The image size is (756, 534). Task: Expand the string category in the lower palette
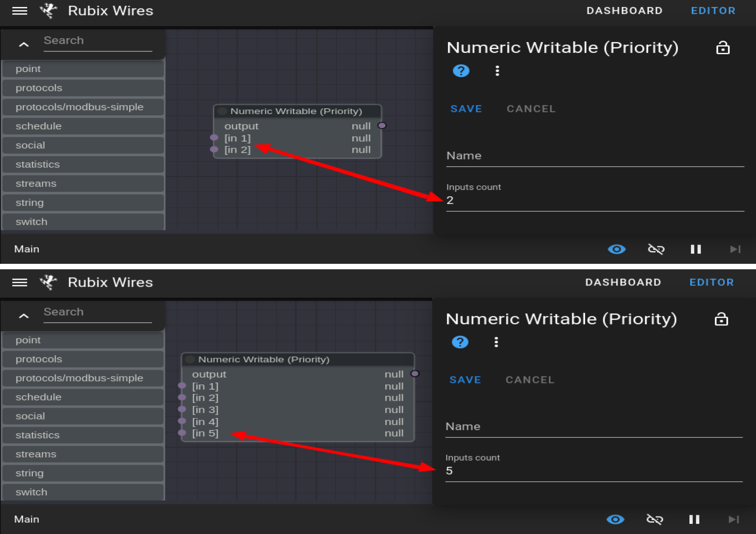(x=83, y=473)
